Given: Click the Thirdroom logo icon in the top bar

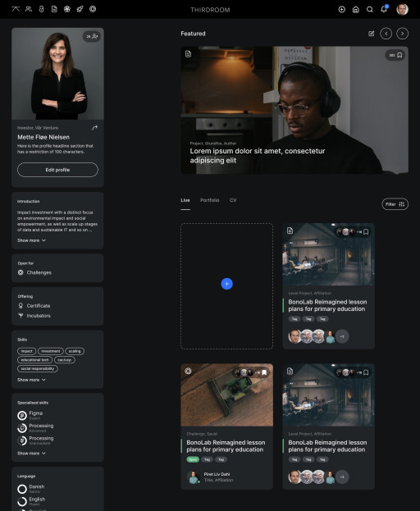Looking at the screenshot, I should (x=16, y=9).
